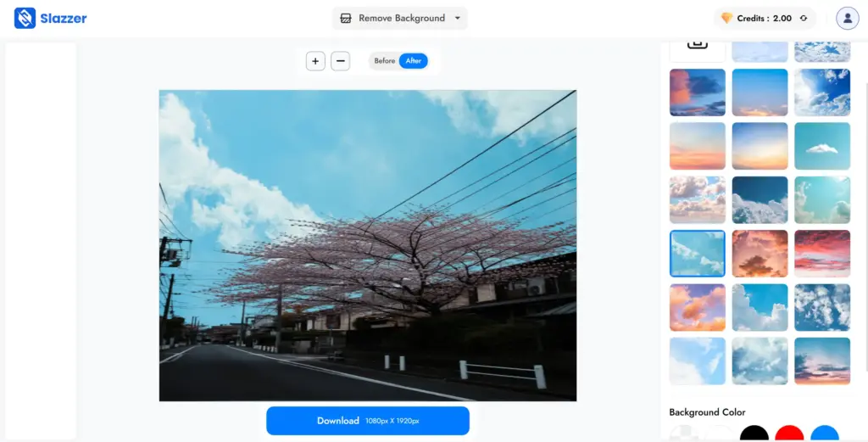Click the Slazzer brand name link

64,18
